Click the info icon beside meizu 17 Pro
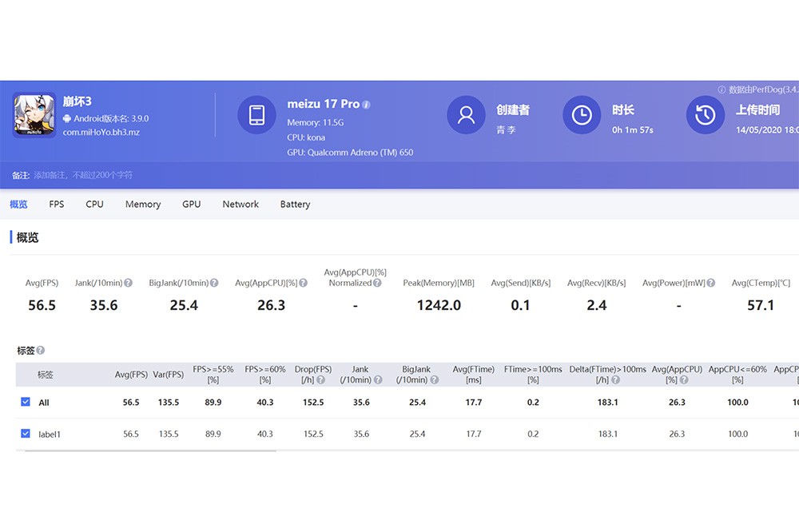The height and width of the screenshot is (532, 799). click(x=366, y=105)
